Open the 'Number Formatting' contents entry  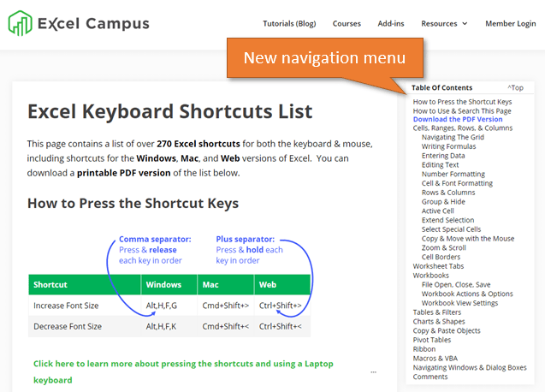tap(453, 174)
